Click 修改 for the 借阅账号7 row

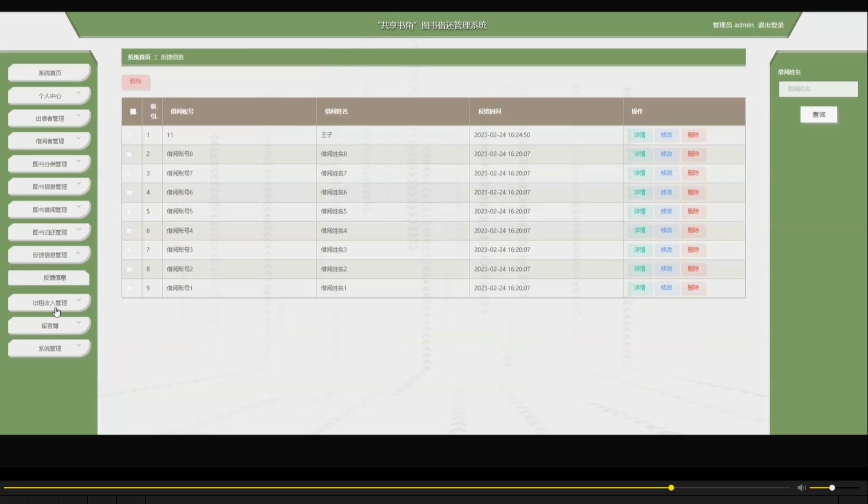pos(666,173)
